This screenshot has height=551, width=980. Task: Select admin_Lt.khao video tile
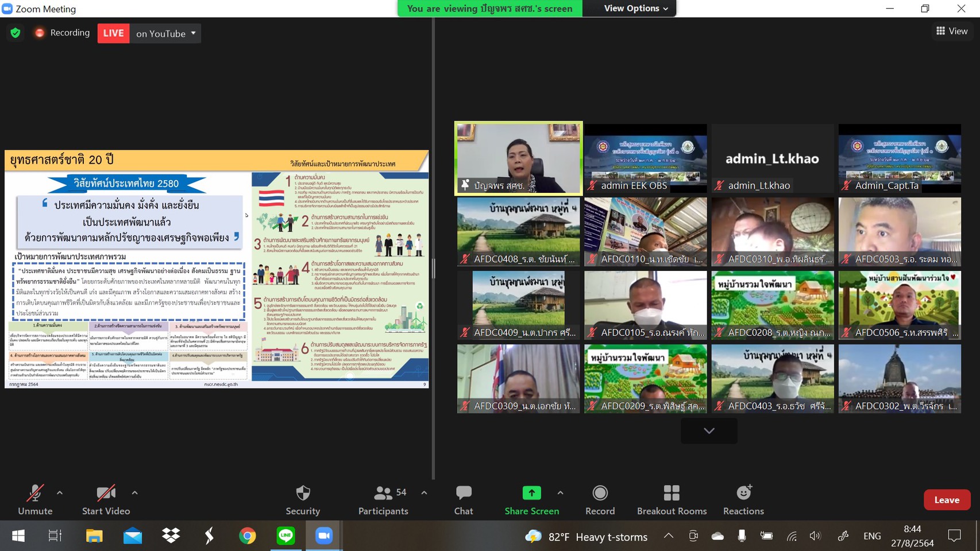tap(773, 158)
